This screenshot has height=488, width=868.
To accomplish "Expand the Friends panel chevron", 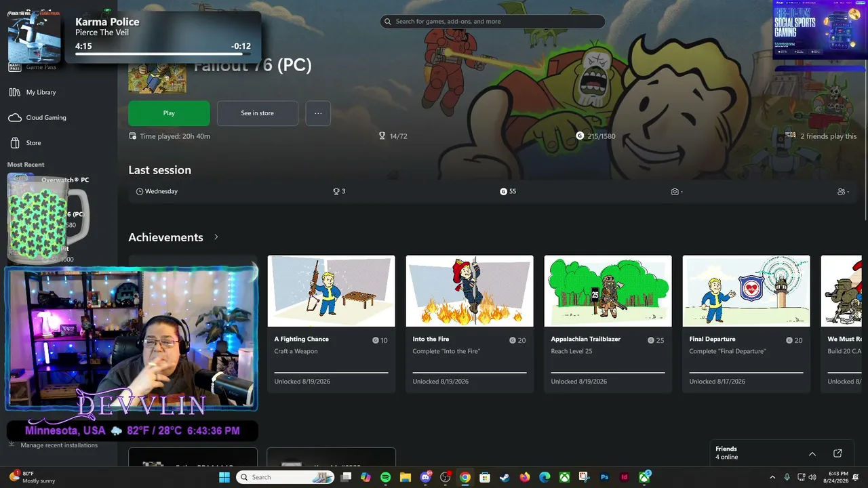I will (812, 453).
